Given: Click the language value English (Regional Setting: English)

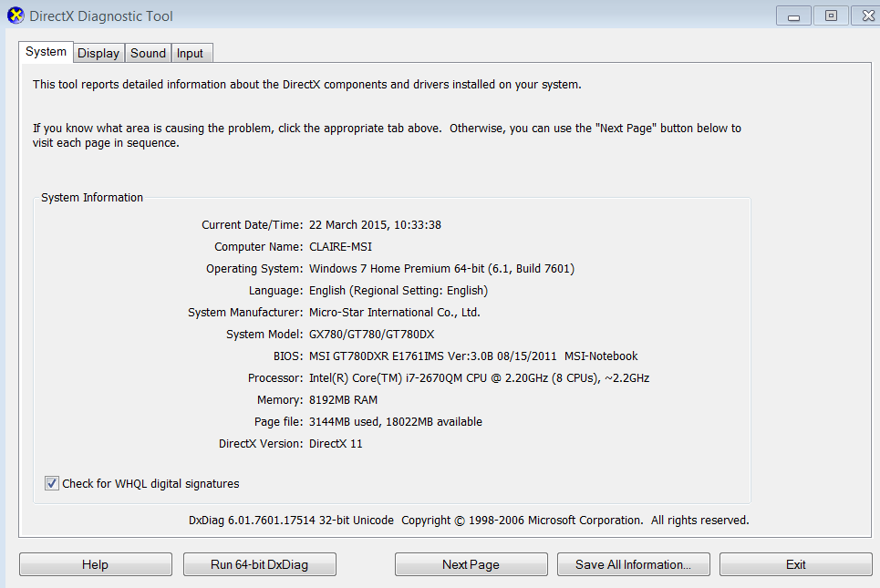Looking at the screenshot, I should [399, 291].
